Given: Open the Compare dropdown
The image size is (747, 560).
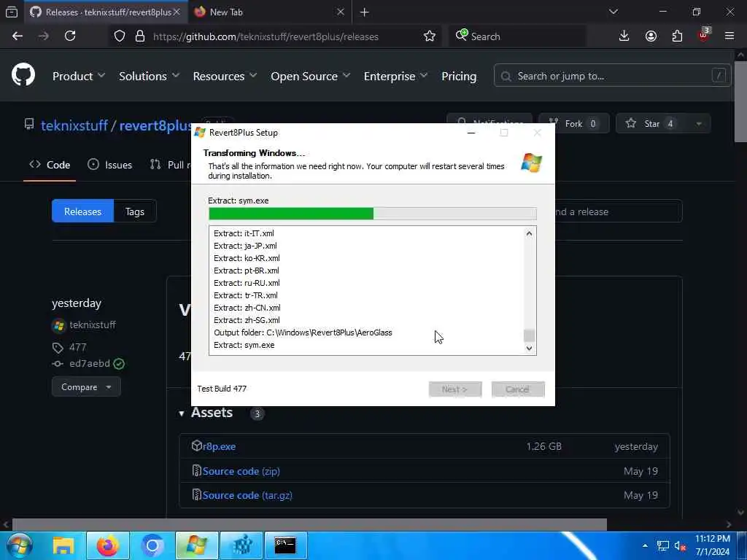Looking at the screenshot, I should pos(86,387).
